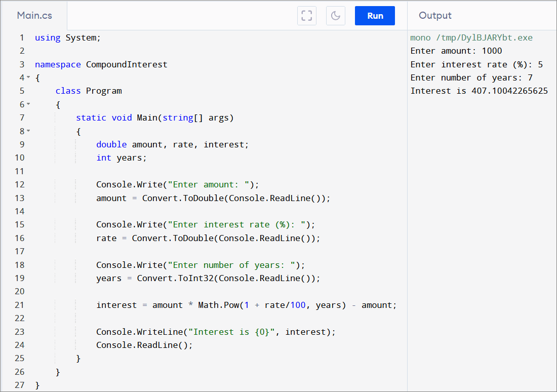
Task: Click closing brace on line 26
Action: (58, 372)
